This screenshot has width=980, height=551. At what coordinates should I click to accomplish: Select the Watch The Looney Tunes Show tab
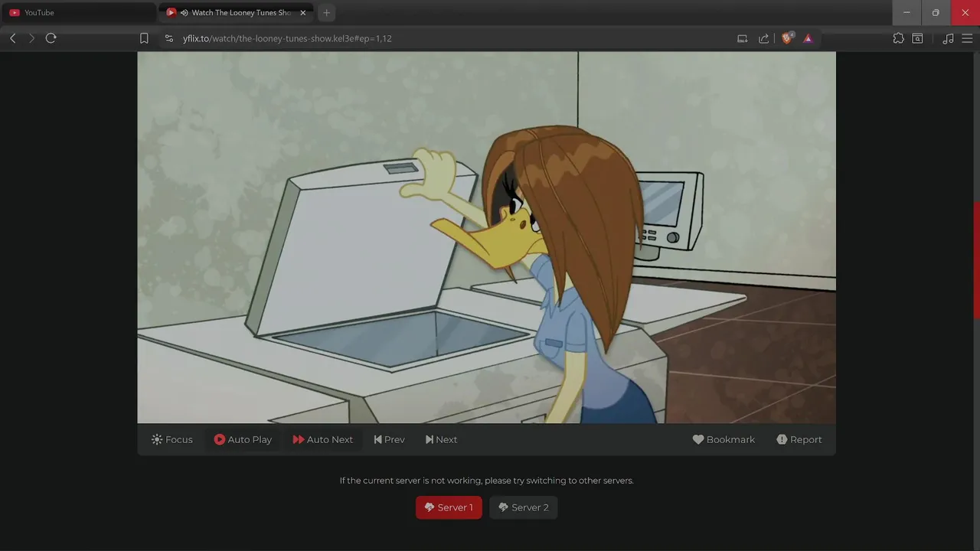click(x=235, y=12)
